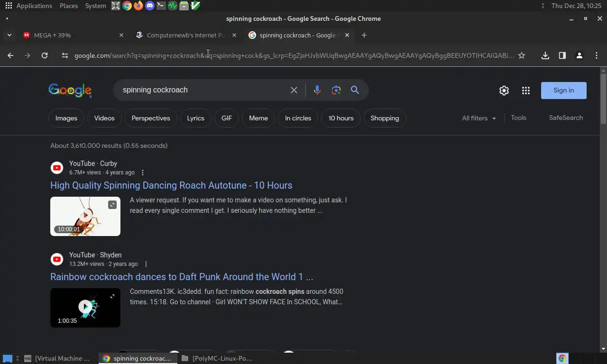
Task: Go back in Chrome
Action: [10, 55]
